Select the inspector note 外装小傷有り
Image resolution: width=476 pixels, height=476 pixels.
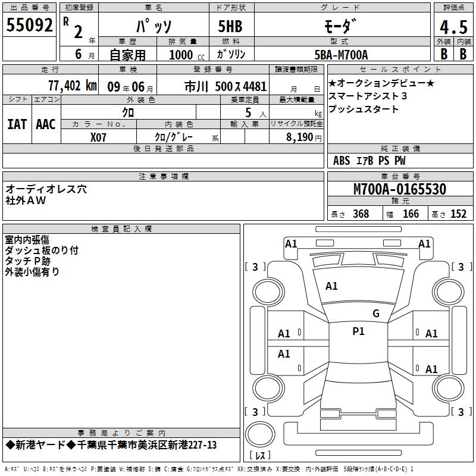pos(32,272)
